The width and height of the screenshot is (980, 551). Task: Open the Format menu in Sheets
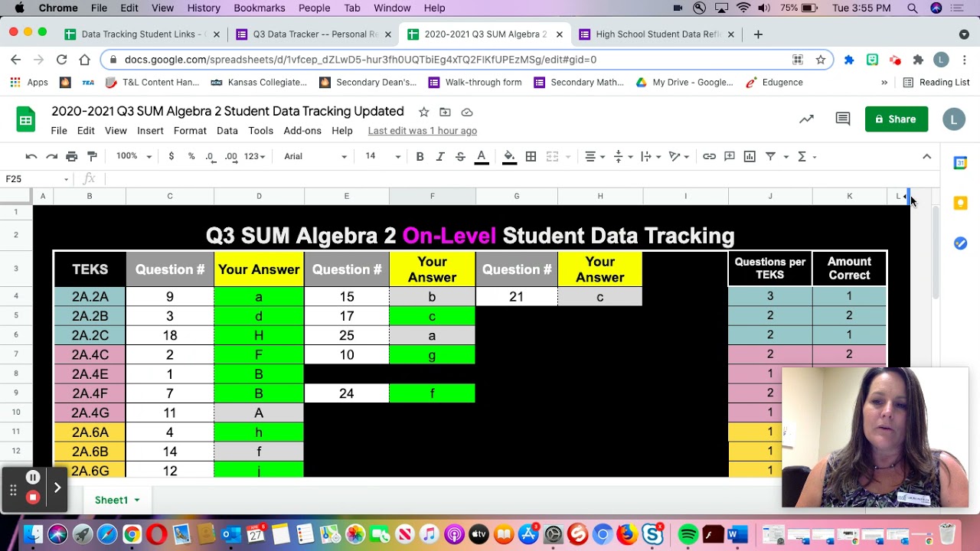[190, 131]
